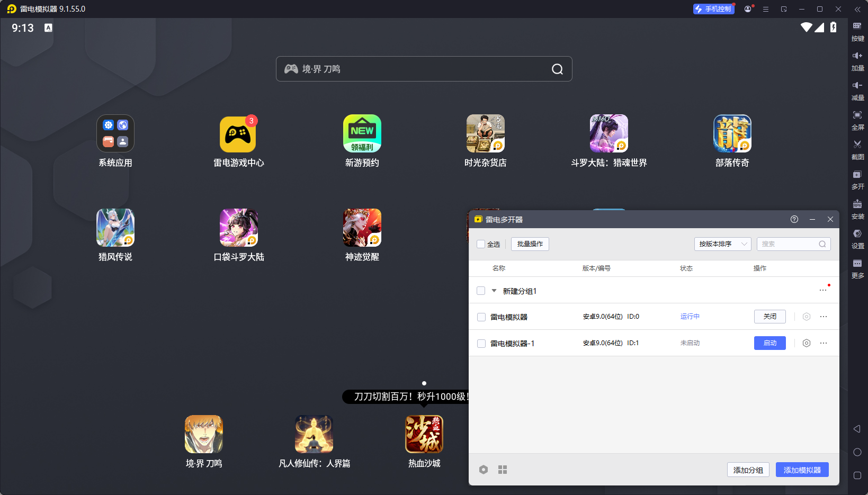This screenshot has height=495, width=868.
Task: Click the 版本/编号 column header
Action: [596, 268]
